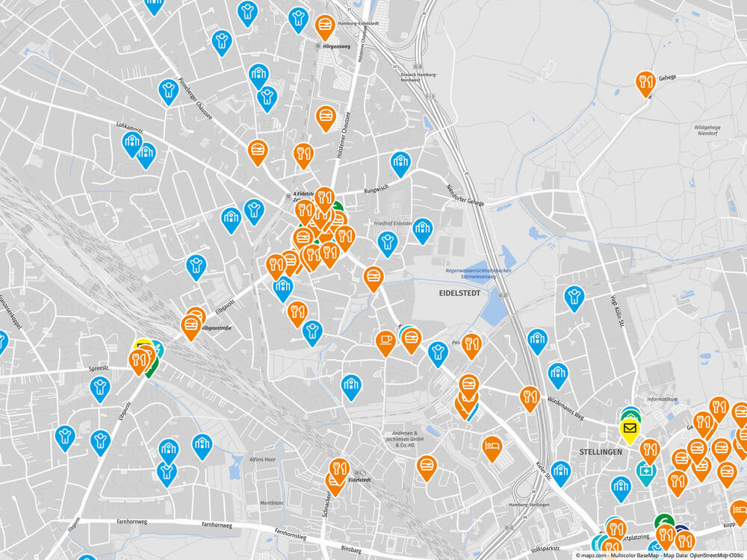
Task: Open the orange coffee cup café marker
Action: click(385, 341)
